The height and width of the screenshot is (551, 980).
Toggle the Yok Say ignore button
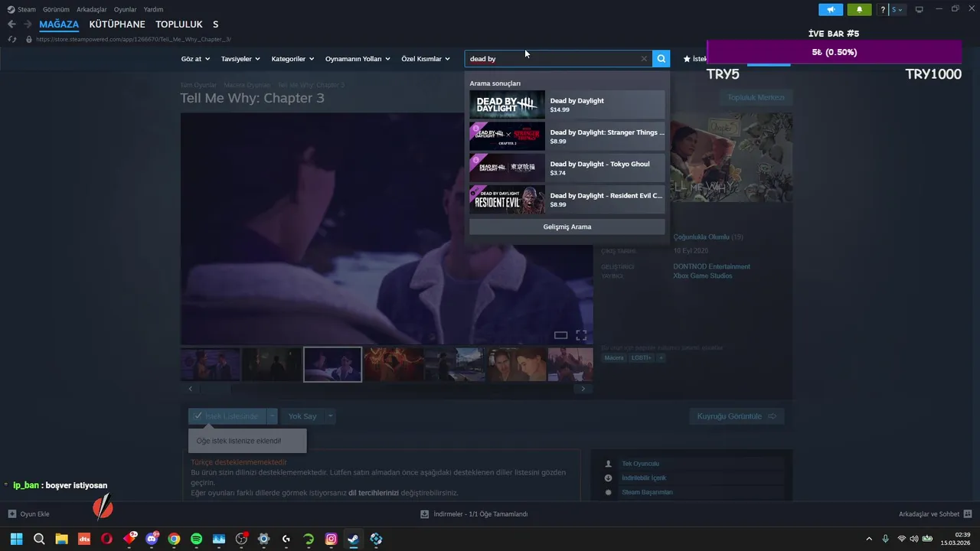point(302,416)
